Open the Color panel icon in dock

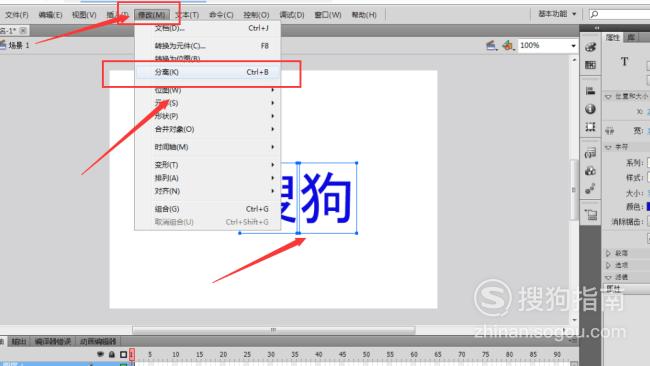tap(590, 47)
